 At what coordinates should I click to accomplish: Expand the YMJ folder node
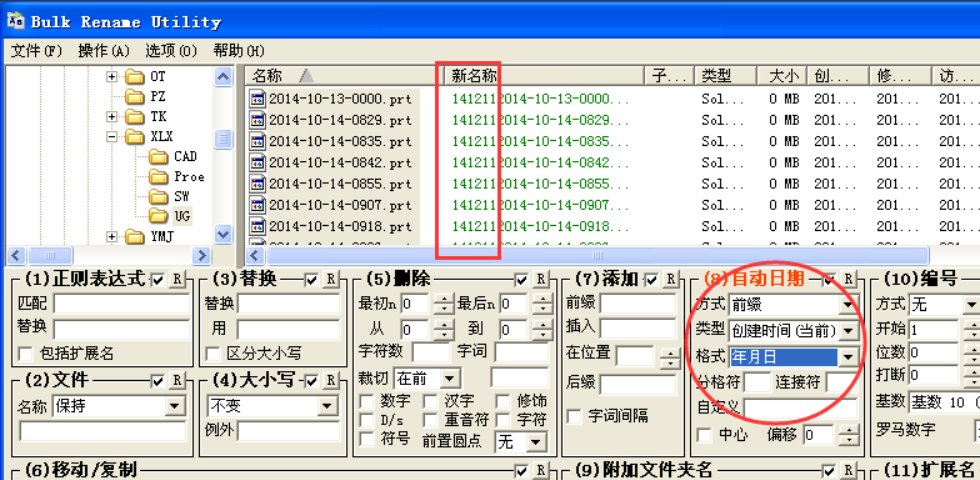[111, 237]
